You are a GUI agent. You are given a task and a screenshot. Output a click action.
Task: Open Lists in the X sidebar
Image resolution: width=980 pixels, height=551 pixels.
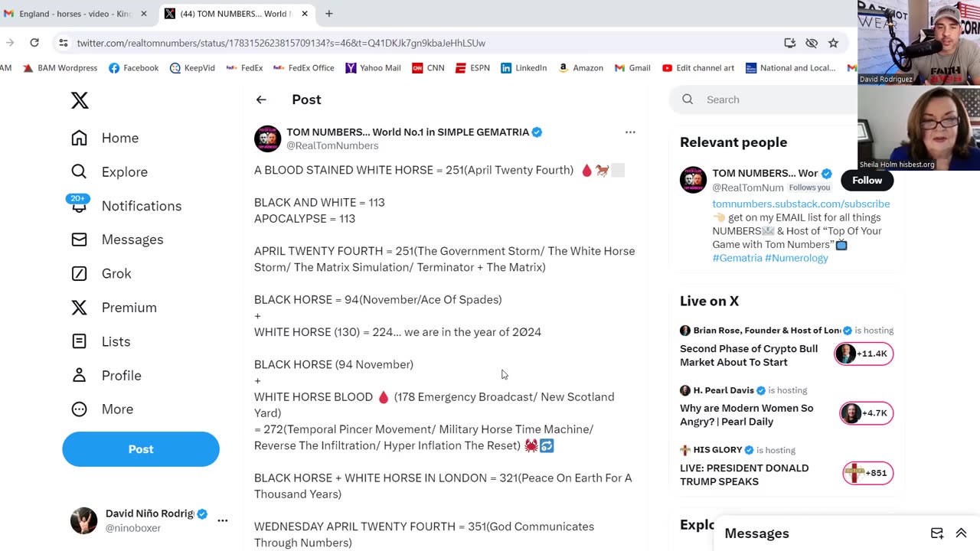coord(100,341)
